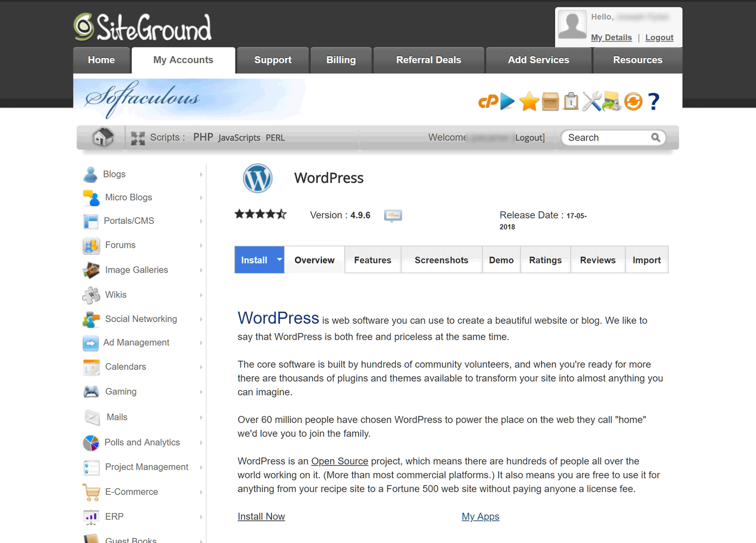Click the Wikis puzzle icon
This screenshot has width=756, height=543.
pyautogui.click(x=91, y=295)
